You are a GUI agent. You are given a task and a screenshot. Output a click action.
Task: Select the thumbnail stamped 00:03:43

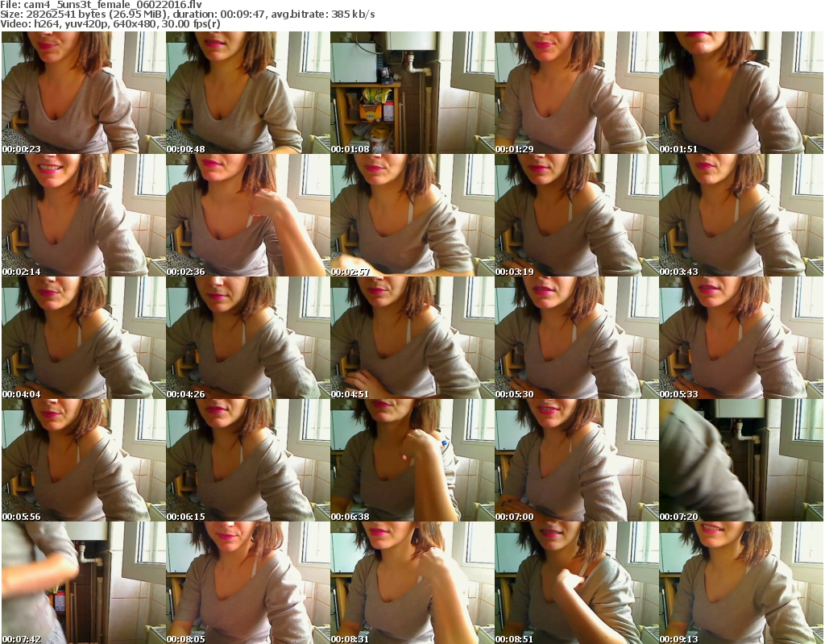click(741, 215)
